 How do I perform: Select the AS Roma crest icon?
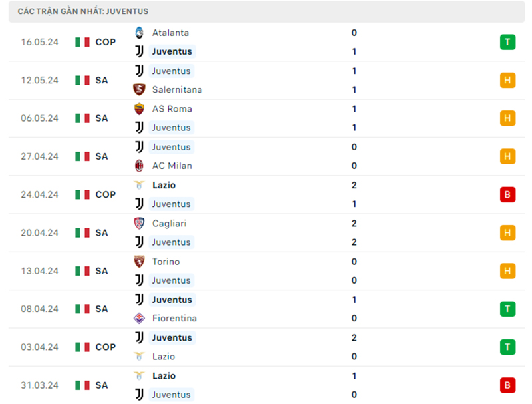(x=140, y=108)
